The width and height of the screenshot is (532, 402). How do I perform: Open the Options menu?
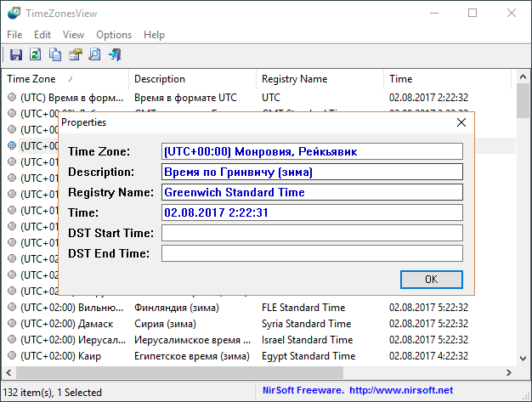[114, 35]
